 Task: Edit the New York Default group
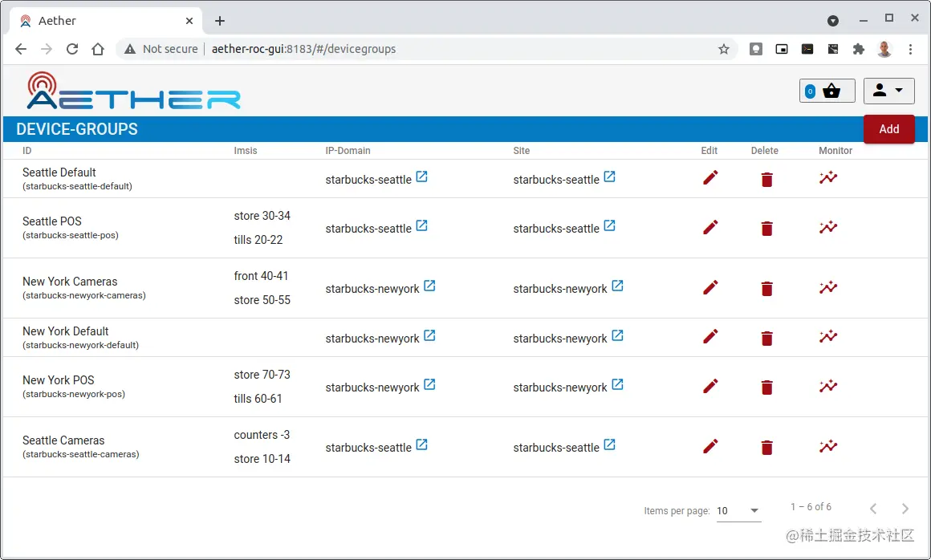(x=710, y=337)
